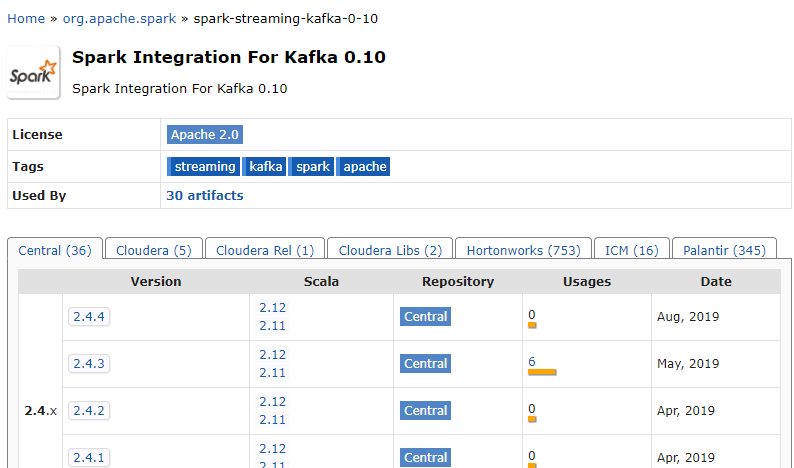Screen dimensions: 794x468
Task: Click the Repository column header
Action: pyautogui.click(x=458, y=282)
